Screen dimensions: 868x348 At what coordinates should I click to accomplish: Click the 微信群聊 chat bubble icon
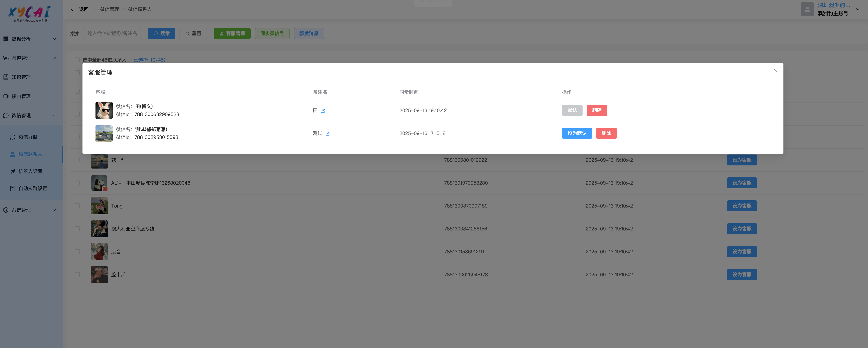click(x=12, y=137)
